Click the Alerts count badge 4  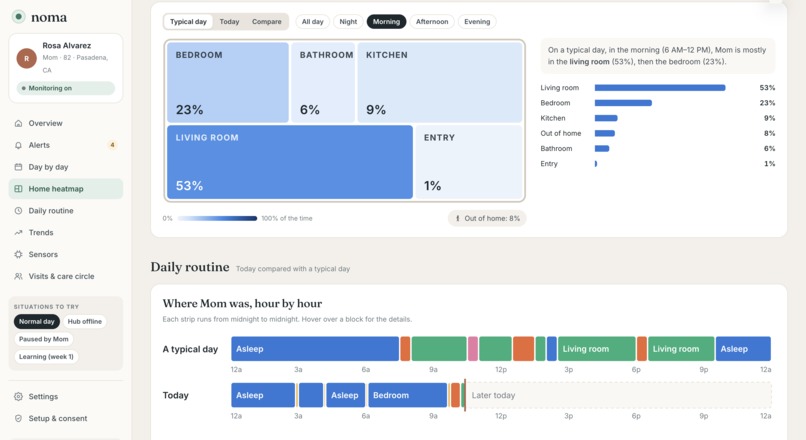point(112,145)
